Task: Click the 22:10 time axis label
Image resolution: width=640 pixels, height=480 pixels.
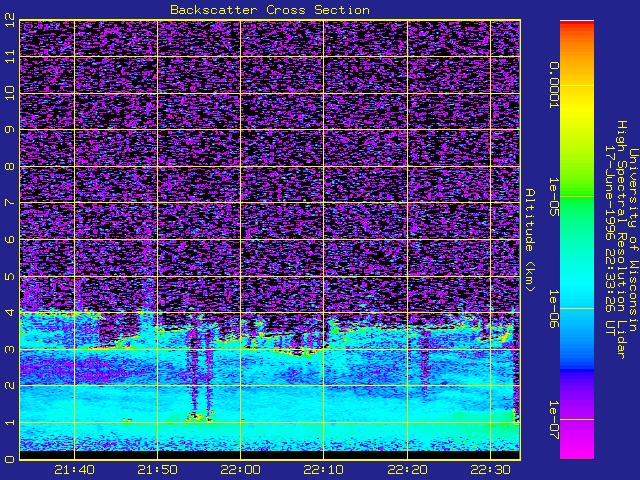Action: click(324, 470)
